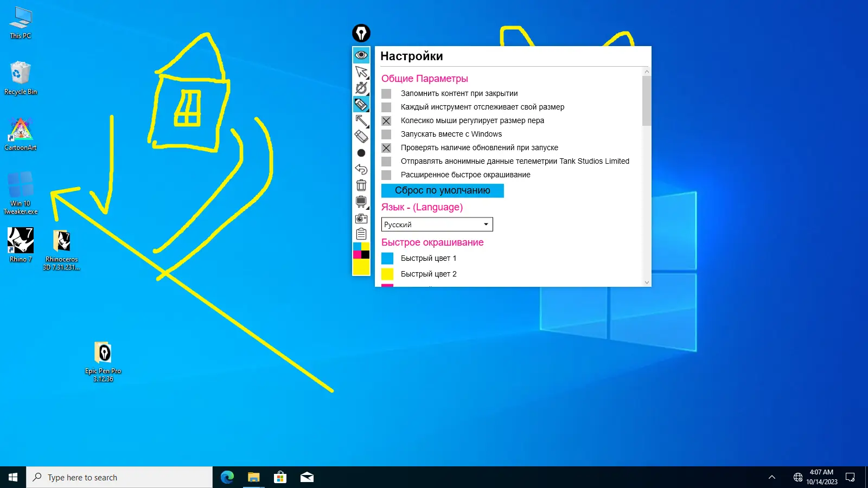Click the 'Общие Параметры' section heading
This screenshot has width=868, height=488.
pyautogui.click(x=425, y=79)
